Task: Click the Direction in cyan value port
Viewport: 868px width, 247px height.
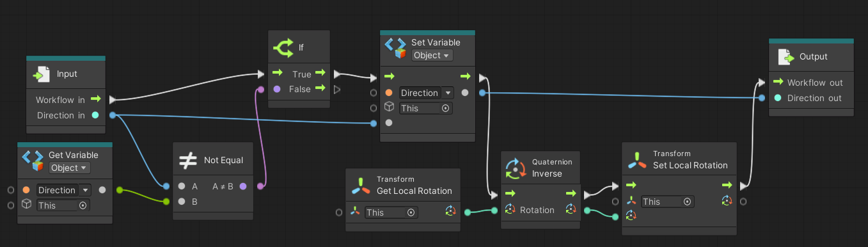Action: (x=95, y=115)
